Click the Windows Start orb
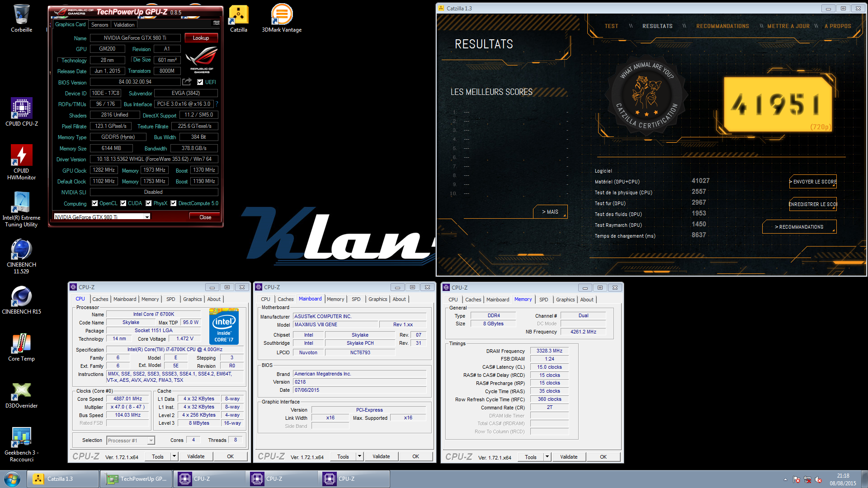This screenshot has width=868, height=488. [x=12, y=479]
